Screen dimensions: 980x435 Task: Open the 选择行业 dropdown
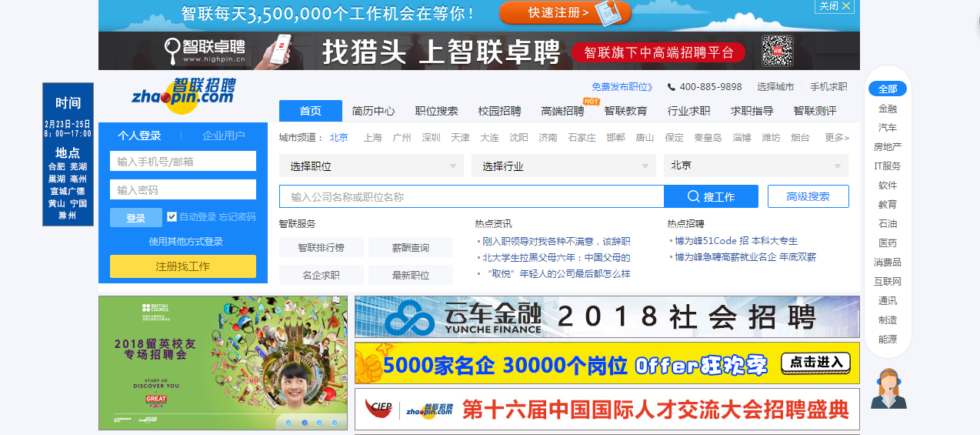click(564, 166)
